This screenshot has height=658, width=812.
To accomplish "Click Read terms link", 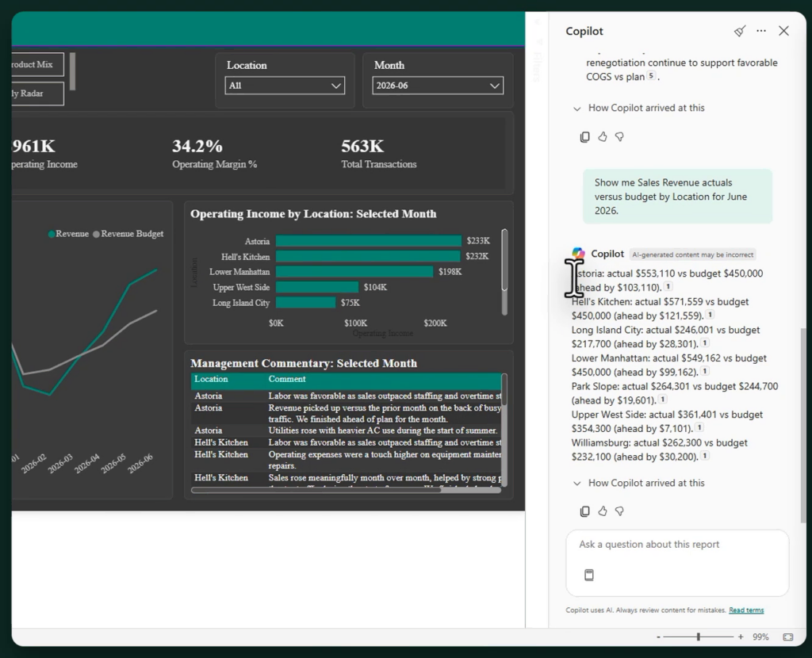I will pyautogui.click(x=746, y=610).
